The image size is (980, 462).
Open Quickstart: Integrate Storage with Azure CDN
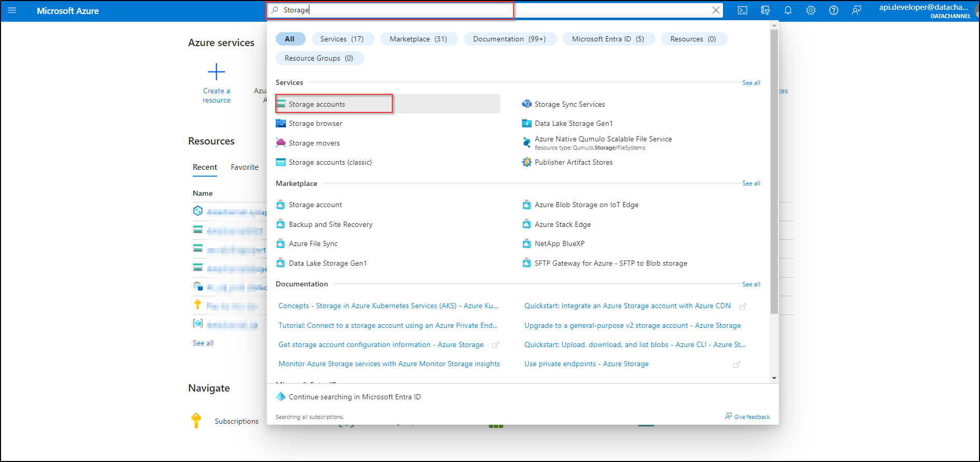(628, 306)
